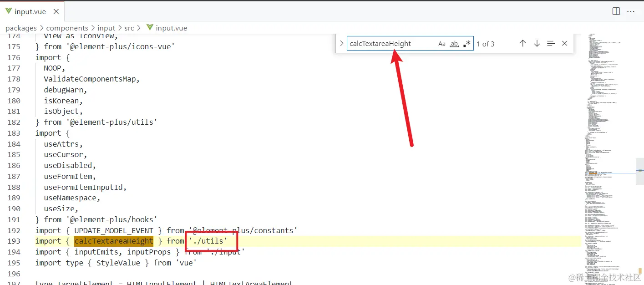This screenshot has height=285, width=644.
Task: Click the '1 of 3' match count
Action: [485, 44]
